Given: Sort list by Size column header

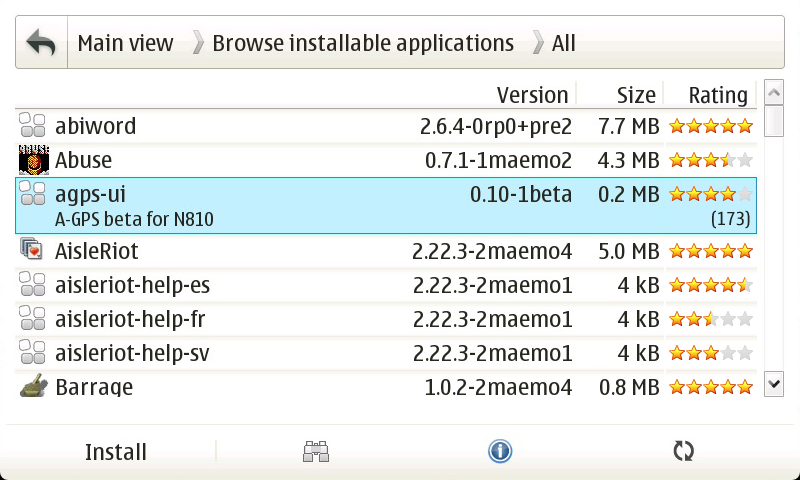Looking at the screenshot, I should click(636, 95).
